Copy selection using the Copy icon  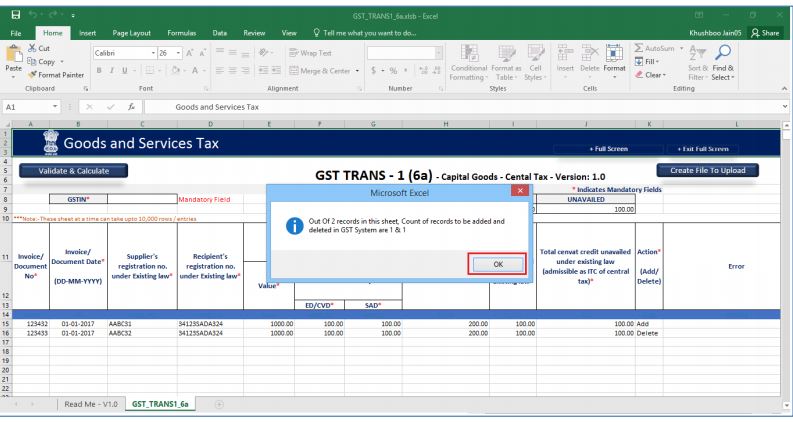32,61
